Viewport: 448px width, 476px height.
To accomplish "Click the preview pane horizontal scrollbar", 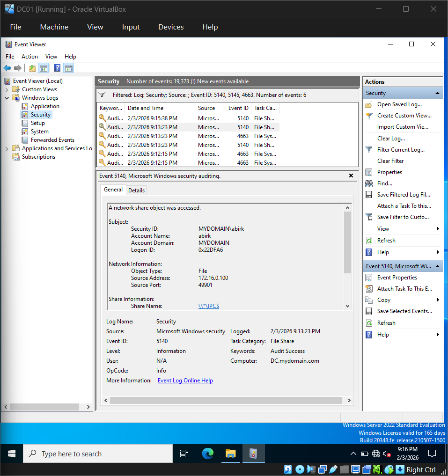I will click(226, 400).
